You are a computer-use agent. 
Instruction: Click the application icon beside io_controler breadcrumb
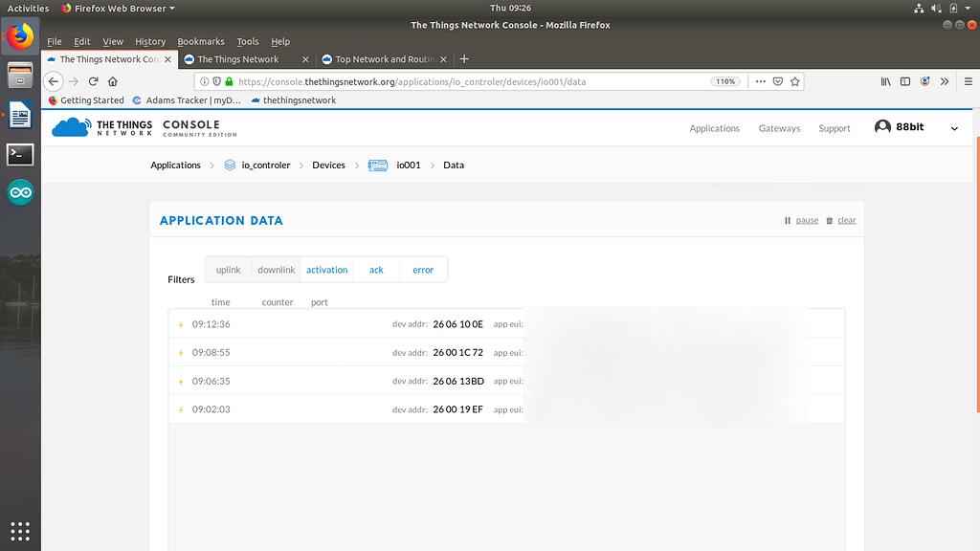pos(229,165)
